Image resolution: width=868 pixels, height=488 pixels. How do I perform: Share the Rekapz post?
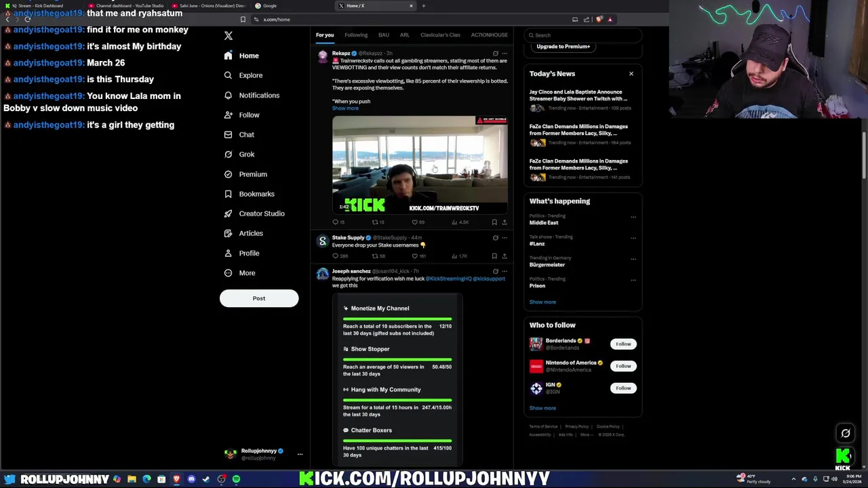tap(504, 222)
